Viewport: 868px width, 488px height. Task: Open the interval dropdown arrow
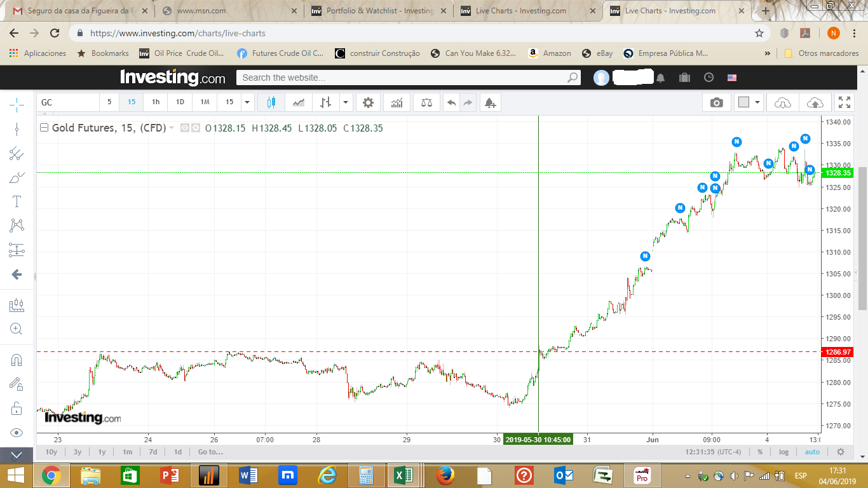tap(248, 102)
